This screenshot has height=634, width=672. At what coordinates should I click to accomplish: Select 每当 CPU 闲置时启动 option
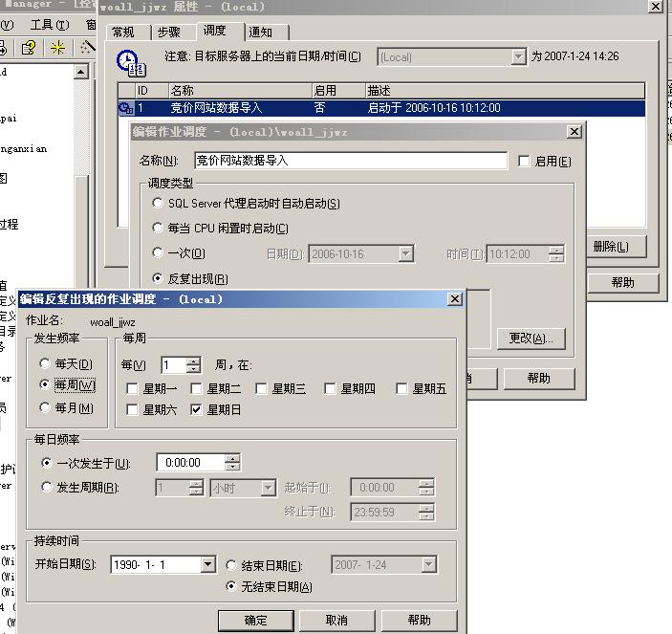(x=158, y=228)
